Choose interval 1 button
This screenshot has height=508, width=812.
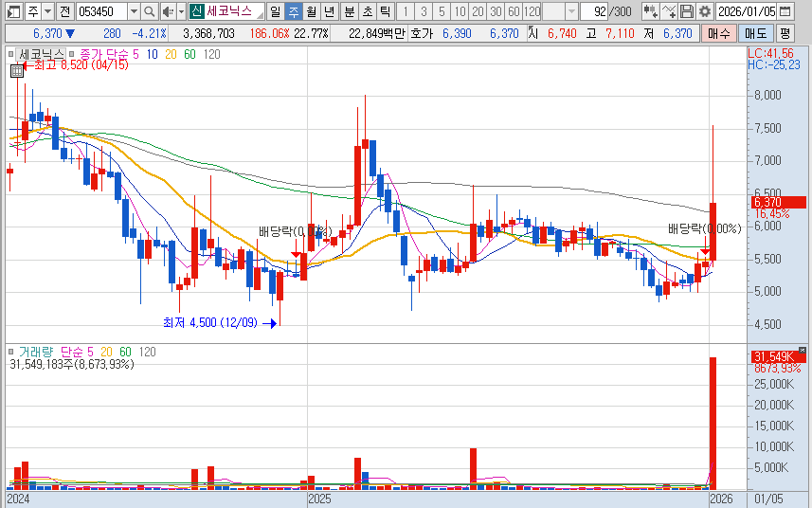pos(406,10)
